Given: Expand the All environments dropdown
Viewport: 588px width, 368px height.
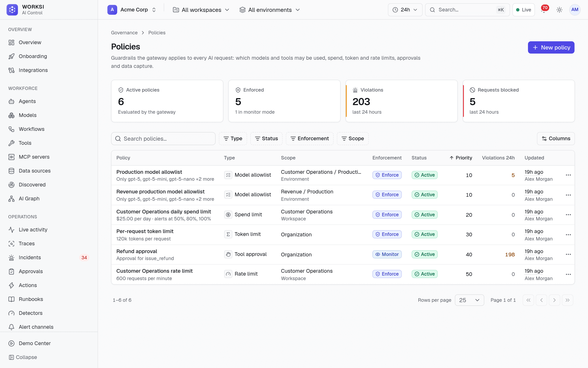Looking at the screenshot, I should 270,10.
